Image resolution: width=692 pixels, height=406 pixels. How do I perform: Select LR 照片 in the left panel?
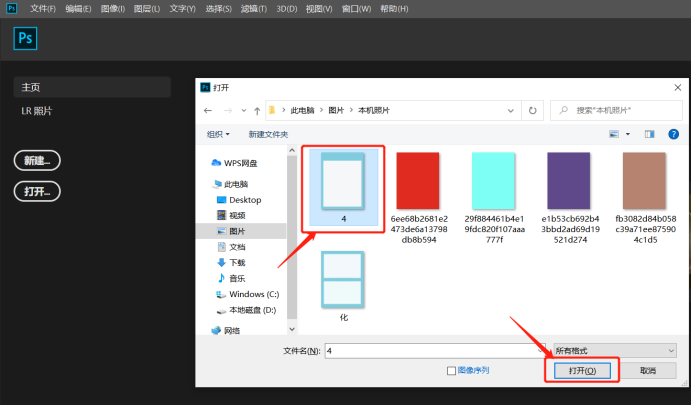(37, 111)
